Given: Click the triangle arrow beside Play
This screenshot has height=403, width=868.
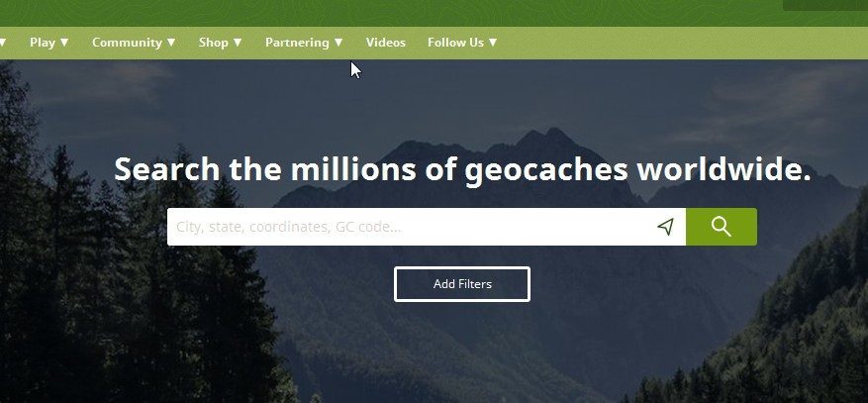Looking at the screenshot, I should point(64,42).
